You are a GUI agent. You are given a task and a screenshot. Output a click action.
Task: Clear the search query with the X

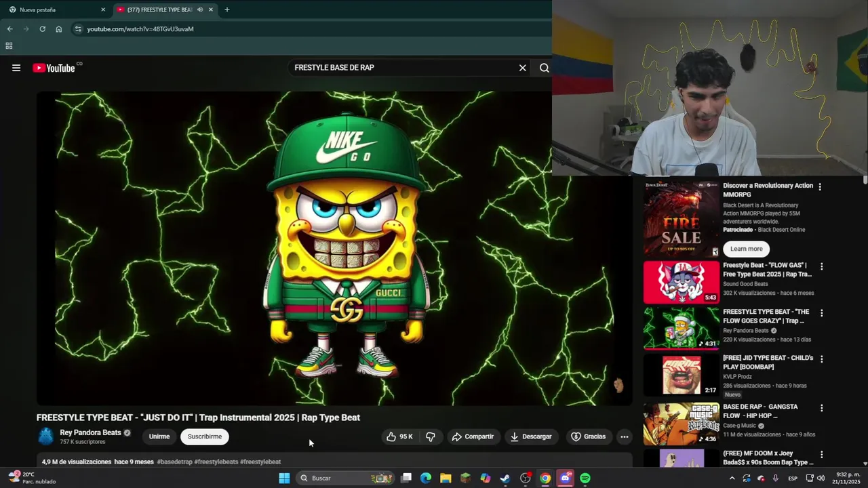(x=522, y=68)
